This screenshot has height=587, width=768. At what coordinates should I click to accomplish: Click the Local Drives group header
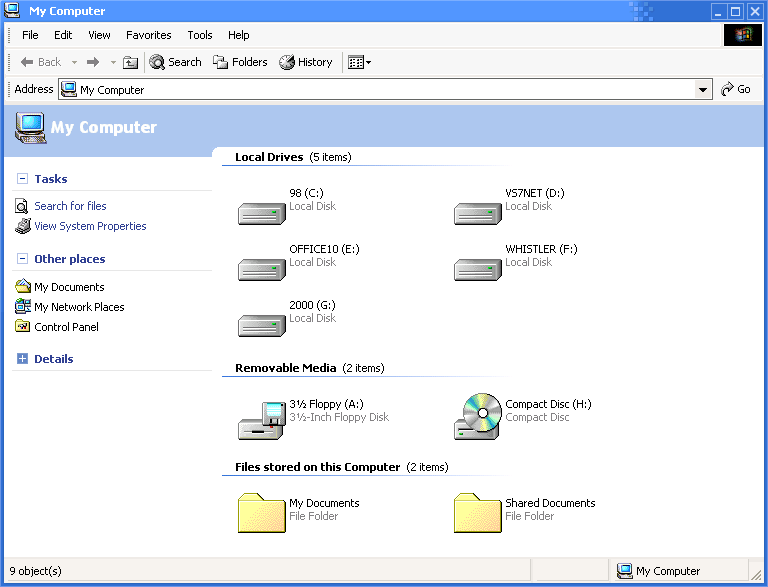pyautogui.click(x=293, y=157)
